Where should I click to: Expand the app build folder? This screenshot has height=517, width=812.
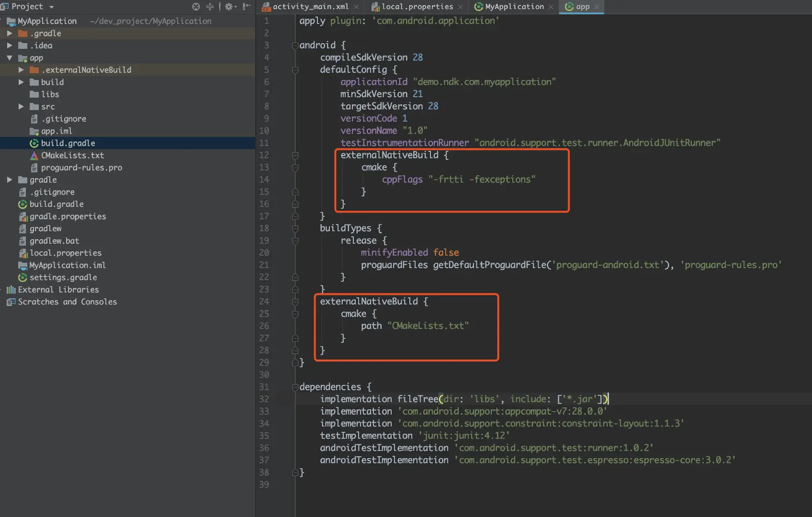tap(21, 82)
